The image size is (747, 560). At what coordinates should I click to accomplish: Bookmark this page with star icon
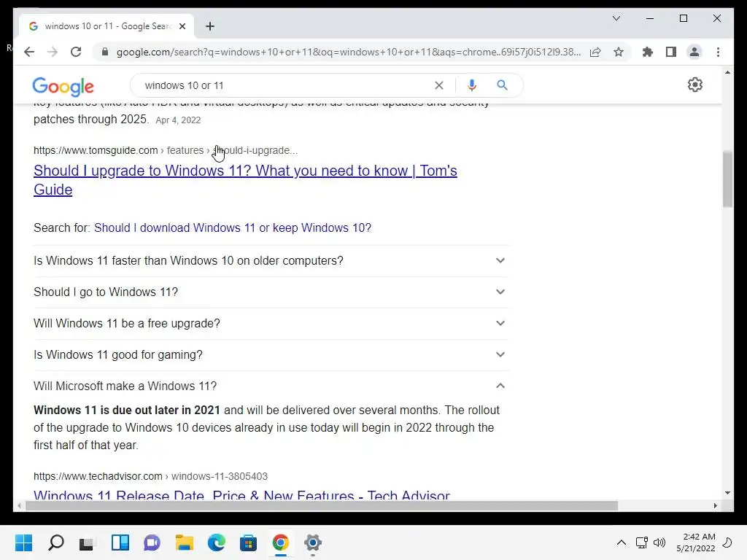[x=619, y=52]
